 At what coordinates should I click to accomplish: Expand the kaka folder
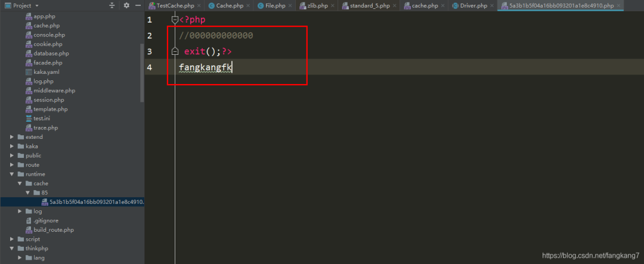(12, 146)
